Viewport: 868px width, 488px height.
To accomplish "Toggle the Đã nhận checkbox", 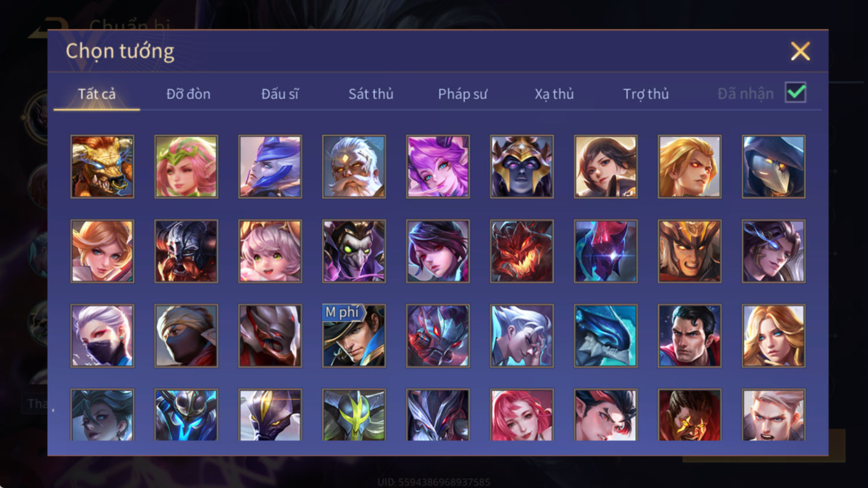I will tap(795, 93).
